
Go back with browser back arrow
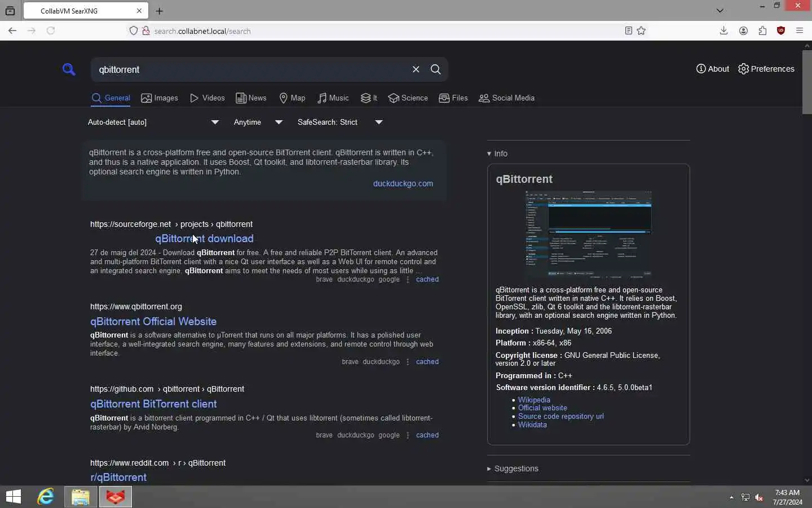[x=12, y=31]
